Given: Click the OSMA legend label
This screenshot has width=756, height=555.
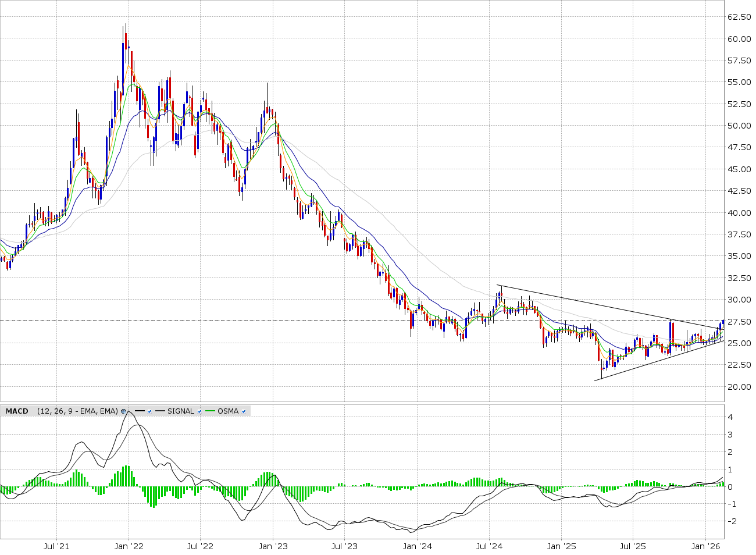Looking at the screenshot, I should click(228, 411).
